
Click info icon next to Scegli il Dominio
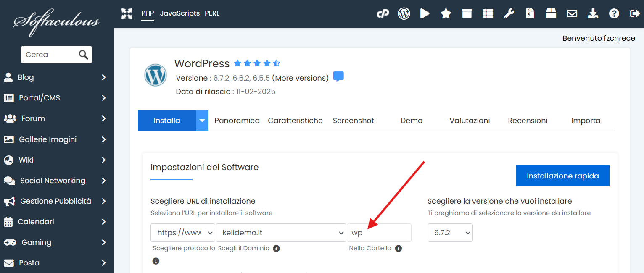[276, 248]
